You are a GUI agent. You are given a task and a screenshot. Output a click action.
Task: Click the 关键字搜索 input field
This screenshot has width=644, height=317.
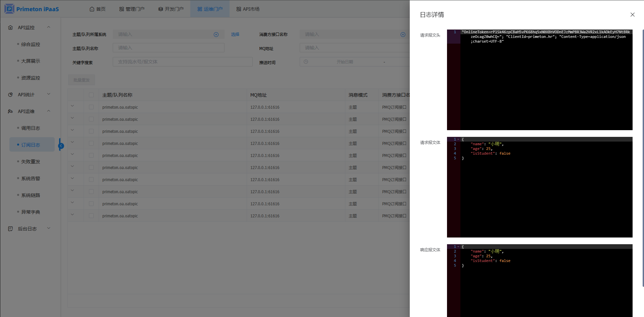(x=183, y=62)
